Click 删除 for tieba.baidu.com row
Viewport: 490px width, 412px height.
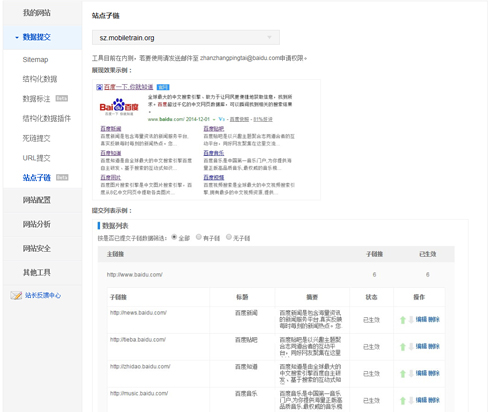(x=434, y=346)
